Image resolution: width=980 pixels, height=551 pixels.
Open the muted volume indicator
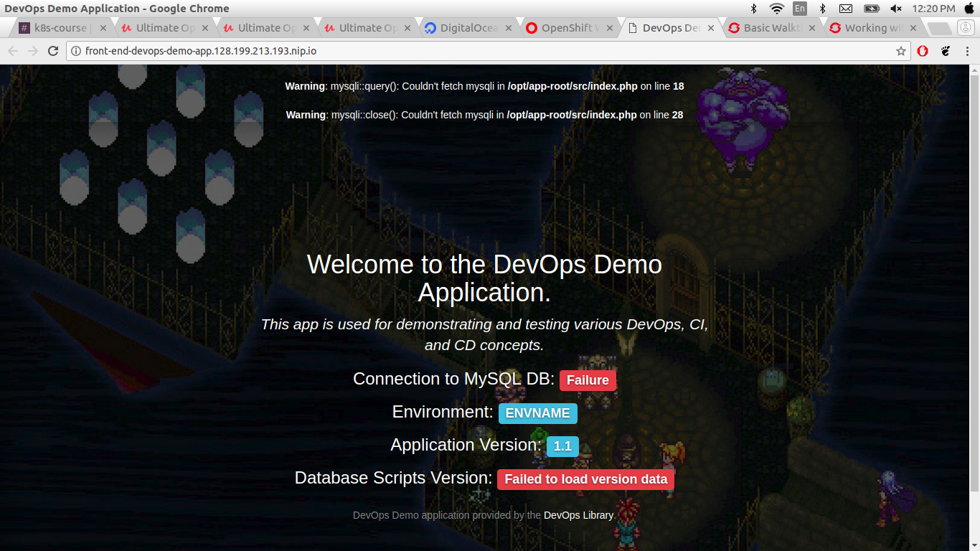895,9
